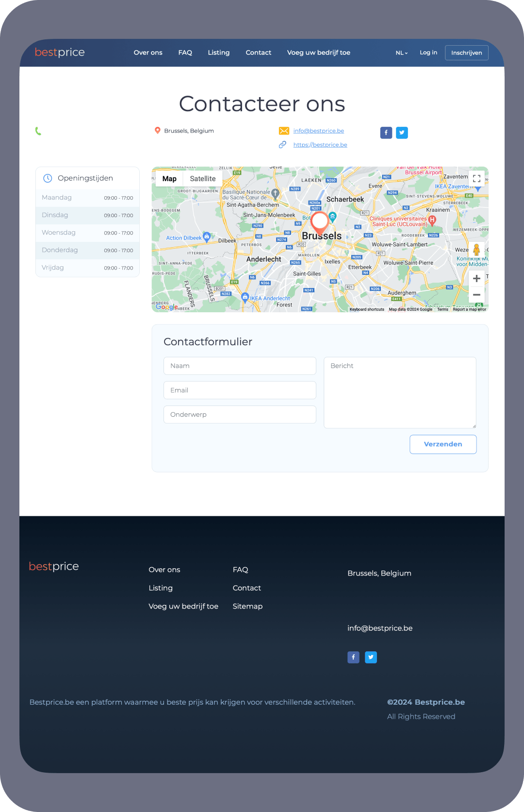Focus the Bericht message textarea

[x=400, y=392]
